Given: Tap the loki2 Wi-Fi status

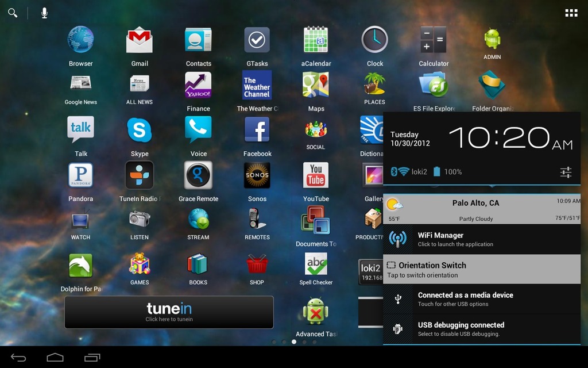Looking at the screenshot, I should 412,171.
